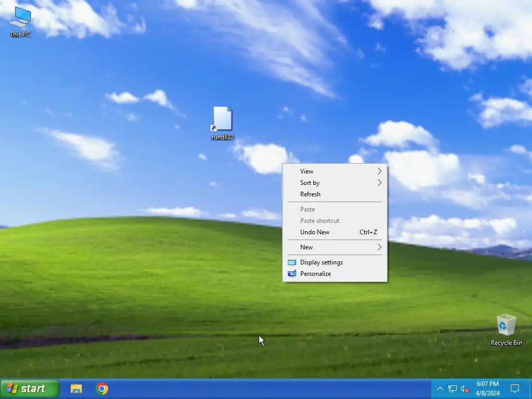This screenshot has height=399, width=532.
Task: Launch Google Chrome from the taskbar
Action: pos(102,389)
